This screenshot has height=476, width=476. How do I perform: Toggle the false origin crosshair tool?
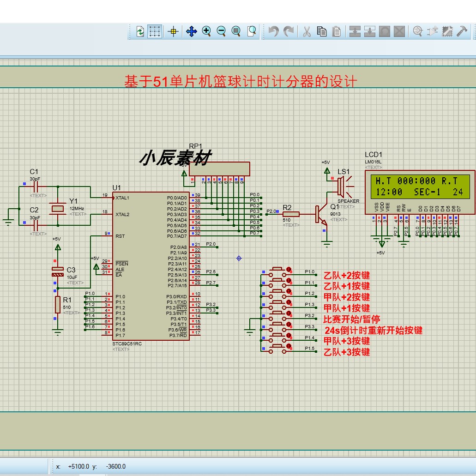pyautogui.click(x=173, y=31)
